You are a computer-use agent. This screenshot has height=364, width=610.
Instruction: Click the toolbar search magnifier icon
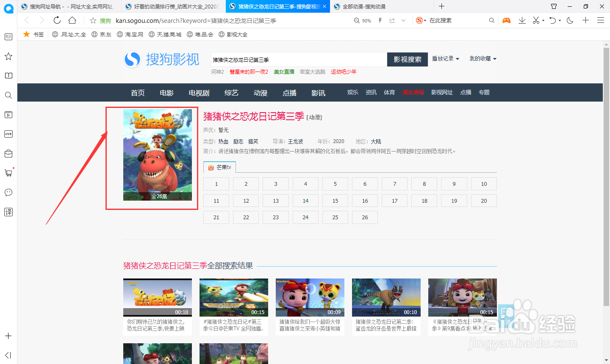(x=491, y=20)
